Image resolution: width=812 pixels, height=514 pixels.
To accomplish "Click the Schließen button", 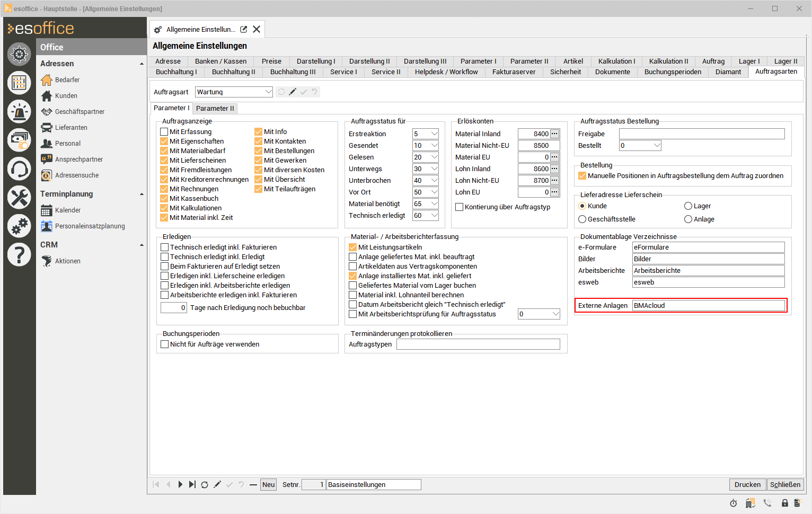I will coord(785,485).
